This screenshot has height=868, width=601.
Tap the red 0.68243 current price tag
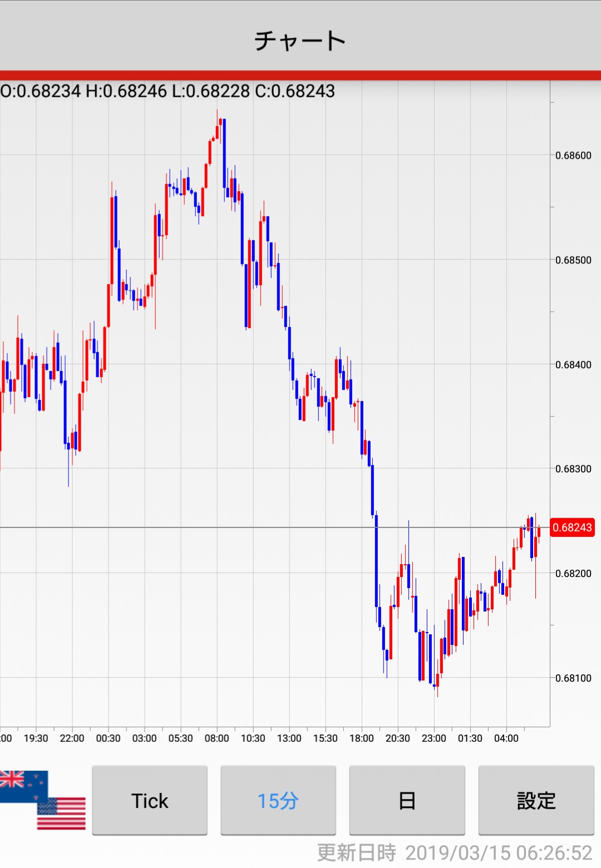572,527
